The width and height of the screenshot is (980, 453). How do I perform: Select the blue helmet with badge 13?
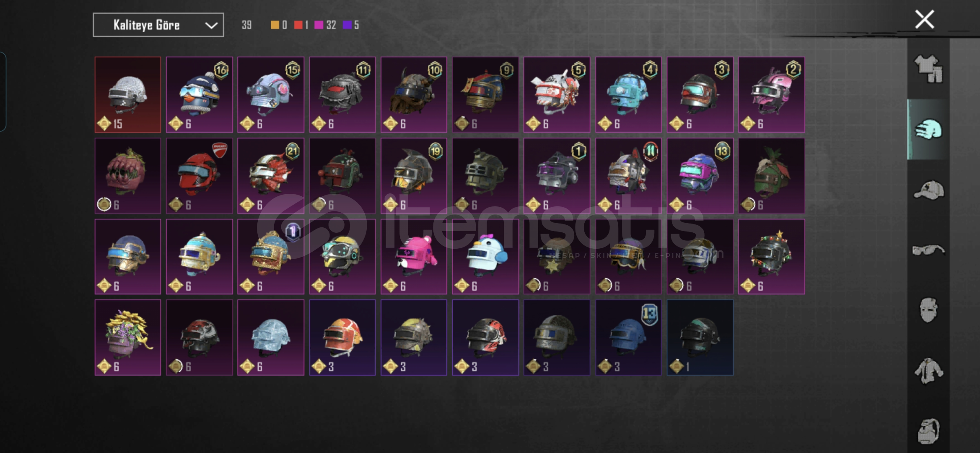[628, 338]
